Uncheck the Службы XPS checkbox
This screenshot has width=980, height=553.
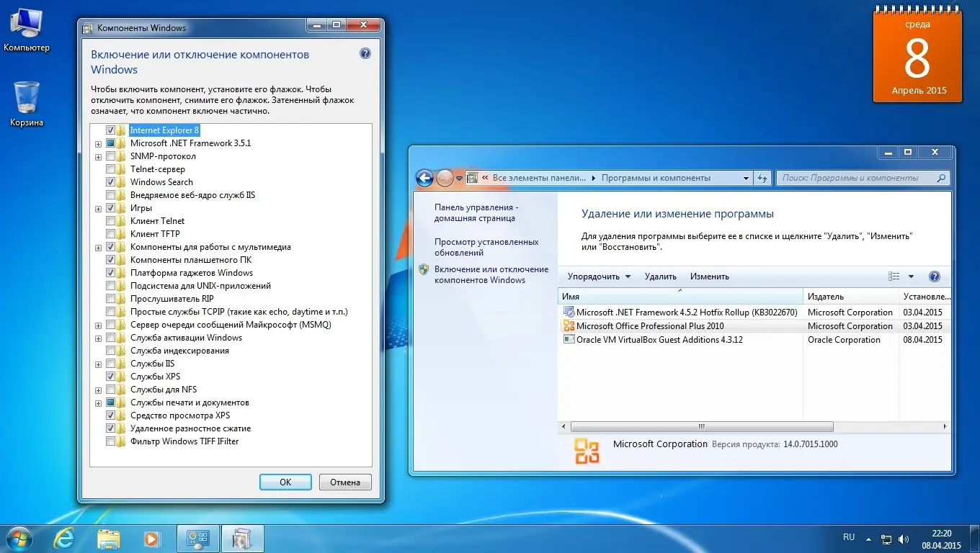point(111,377)
